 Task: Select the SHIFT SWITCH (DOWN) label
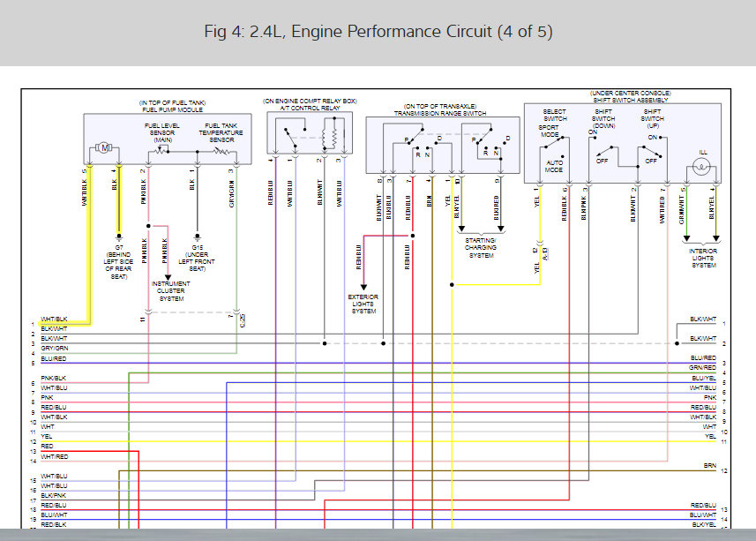603,118
